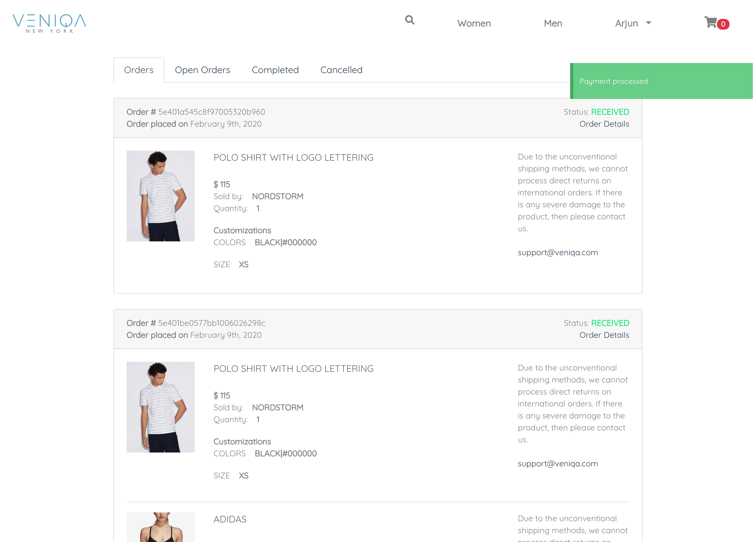This screenshot has height=542, width=756.
Task: Expand the Arjun account dropdown
Action: [x=633, y=23]
